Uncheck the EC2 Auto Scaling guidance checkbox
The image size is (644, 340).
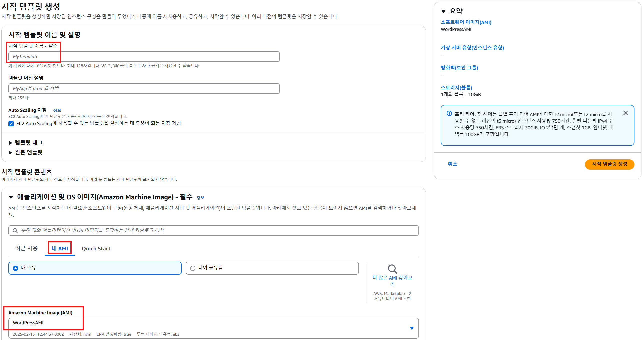click(x=11, y=124)
